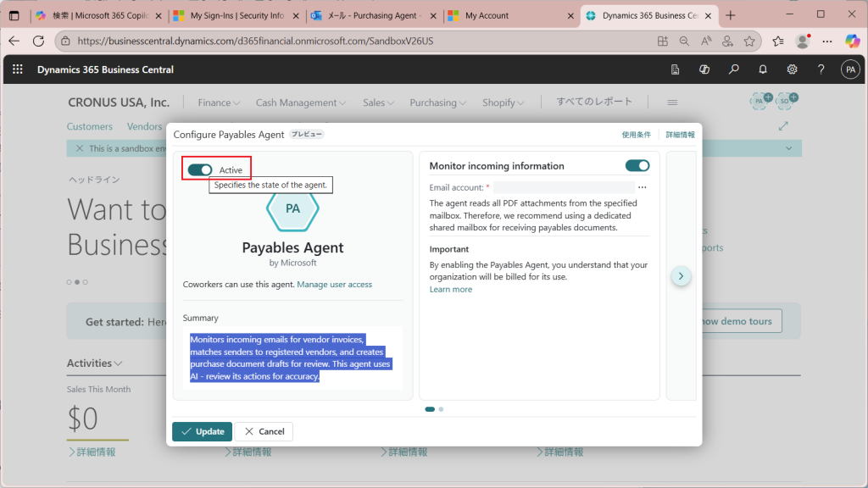Expand the Cash Management menu
Screen dimensions: 868x488
pyautogui.click(x=301, y=103)
